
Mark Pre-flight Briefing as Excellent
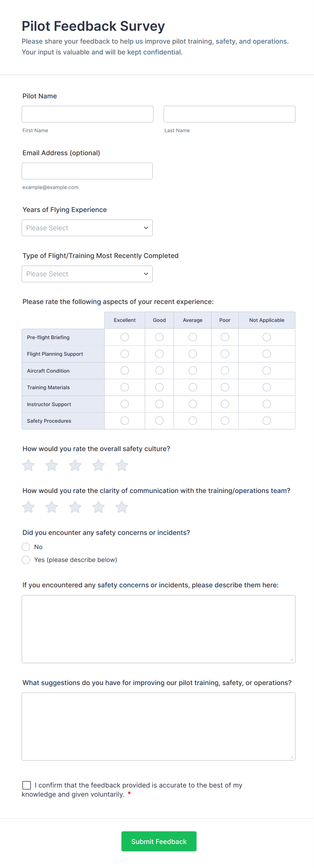(125, 337)
